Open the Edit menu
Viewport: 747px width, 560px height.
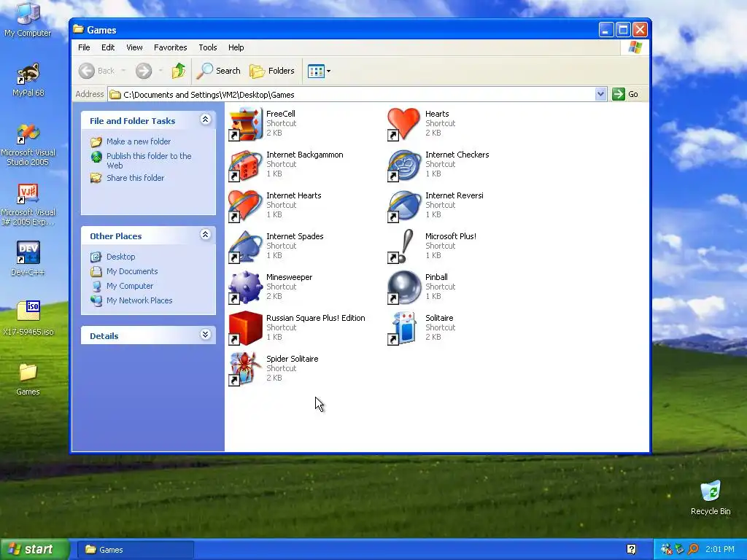point(108,47)
